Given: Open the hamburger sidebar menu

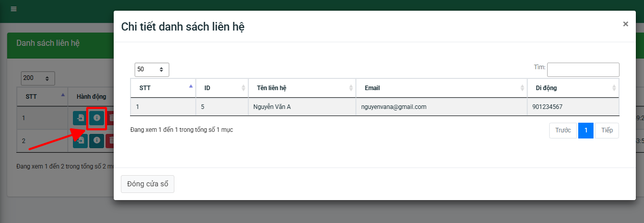Looking at the screenshot, I should coord(13,9).
